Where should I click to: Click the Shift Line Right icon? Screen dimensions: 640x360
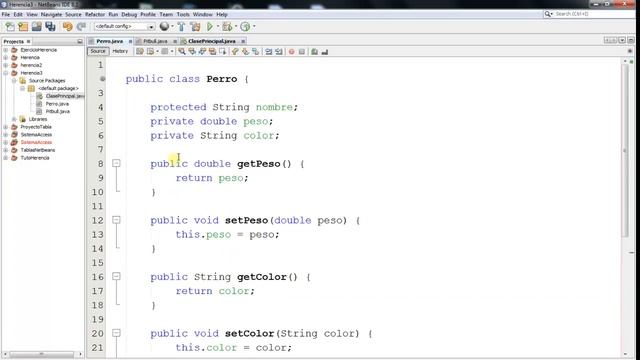[x=279, y=51]
